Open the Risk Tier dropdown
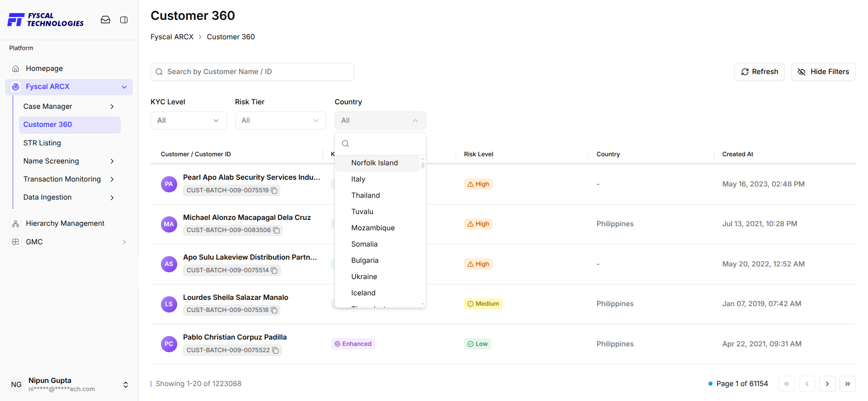This screenshot has height=401, width=868. (x=280, y=121)
